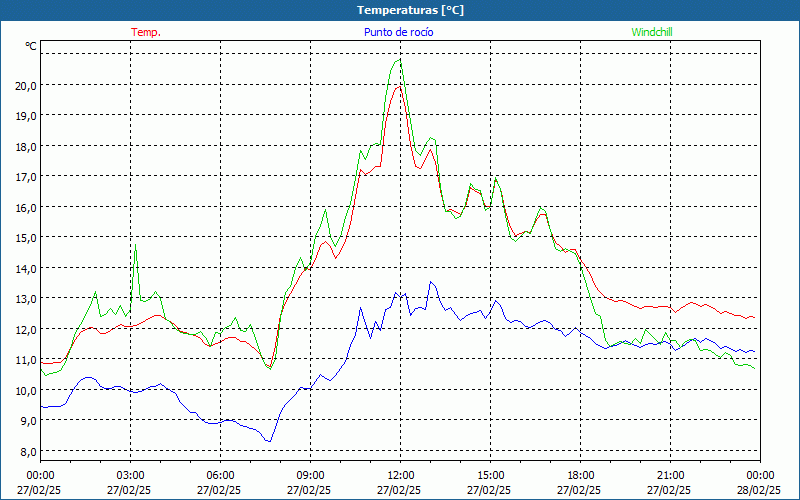Click the '18,0' y-axis value
The width and height of the screenshot is (800, 500).
pyautogui.click(x=26, y=146)
